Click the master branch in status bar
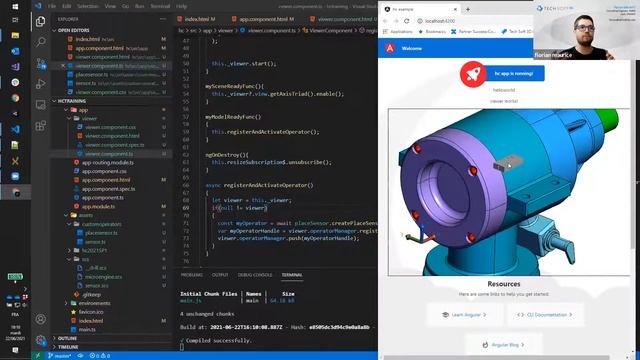This screenshot has width=640, height=360. click(60, 356)
